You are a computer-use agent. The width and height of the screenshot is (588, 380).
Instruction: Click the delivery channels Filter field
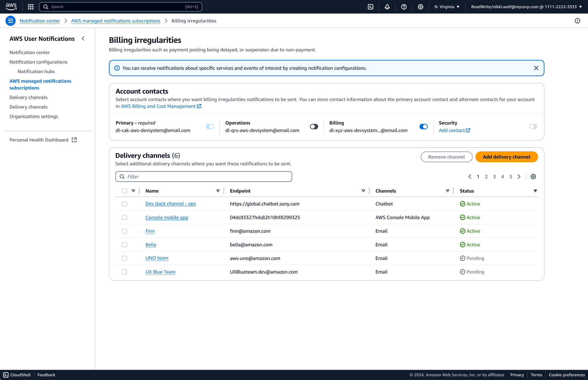pyautogui.click(x=204, y=177)
